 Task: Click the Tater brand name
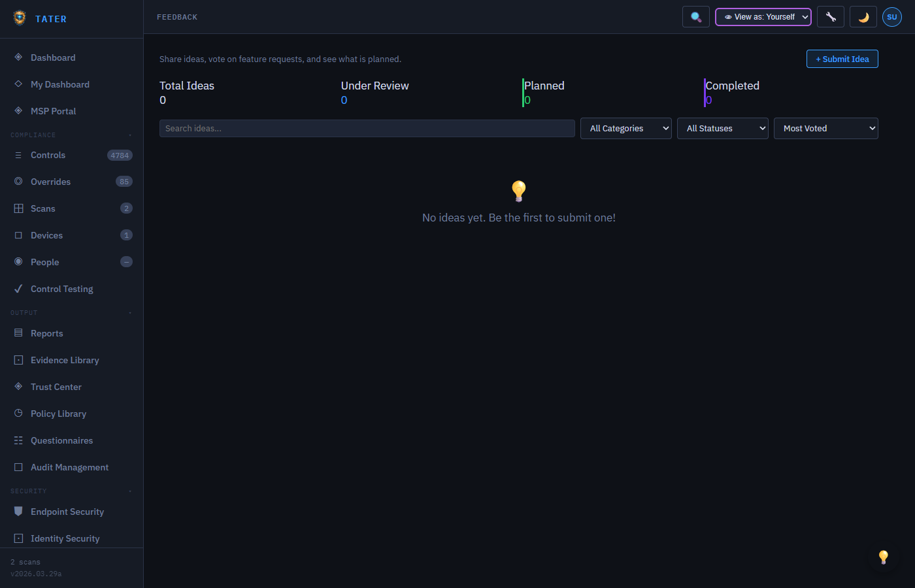(51, 19)
